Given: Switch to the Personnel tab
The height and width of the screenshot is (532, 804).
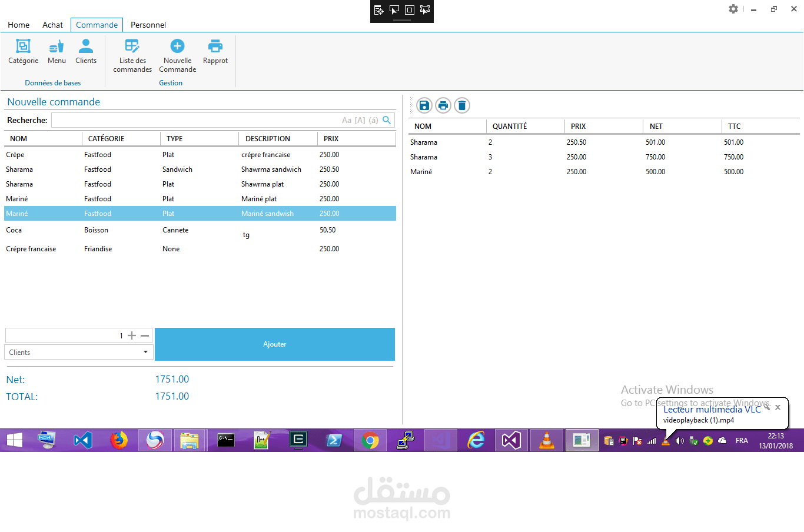Looking at the screenshot, I should tap(148, 25).
